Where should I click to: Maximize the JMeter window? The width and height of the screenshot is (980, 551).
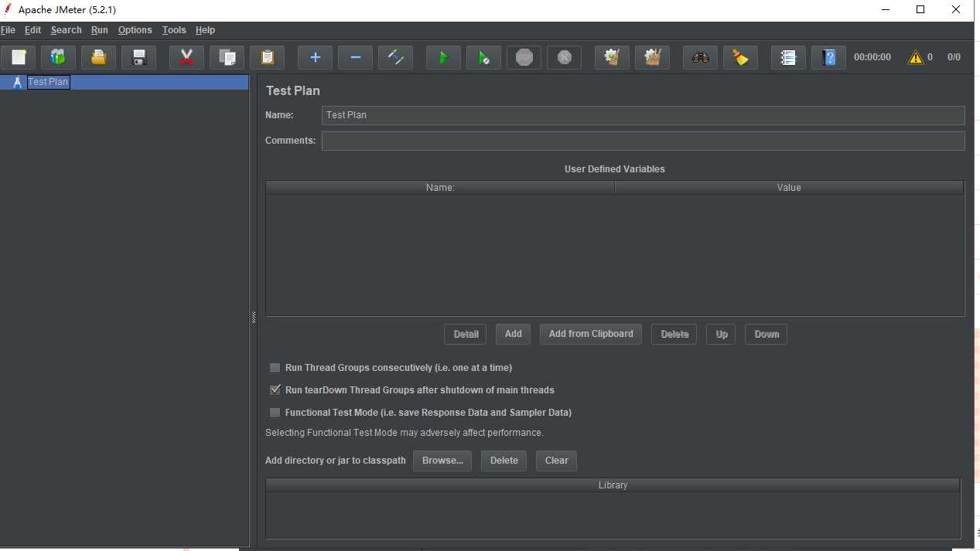click(920, 10)
